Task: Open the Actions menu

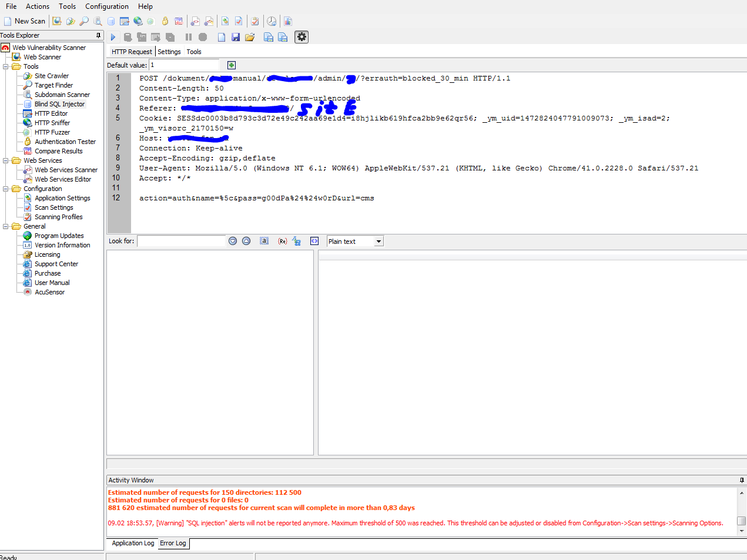Action: pyautogui.click(x=38, y=6)
